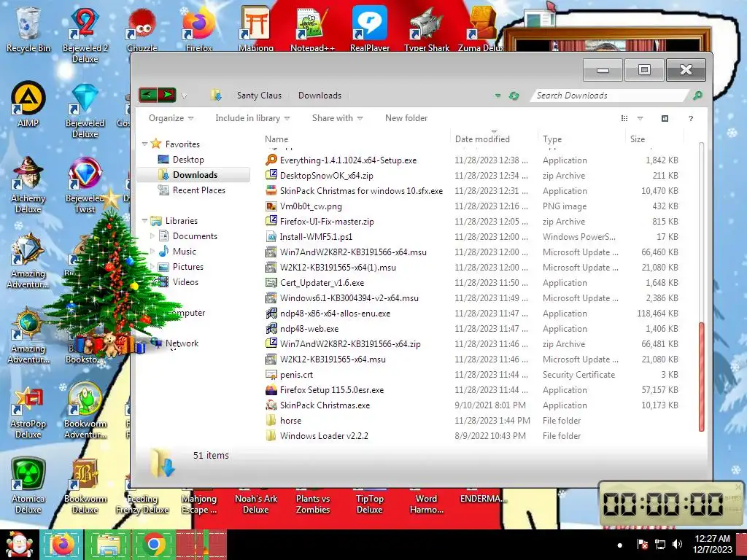The height and width of the screenshot is (560, 747).
Task: Click the Santa start button
Action: [18, 545]
